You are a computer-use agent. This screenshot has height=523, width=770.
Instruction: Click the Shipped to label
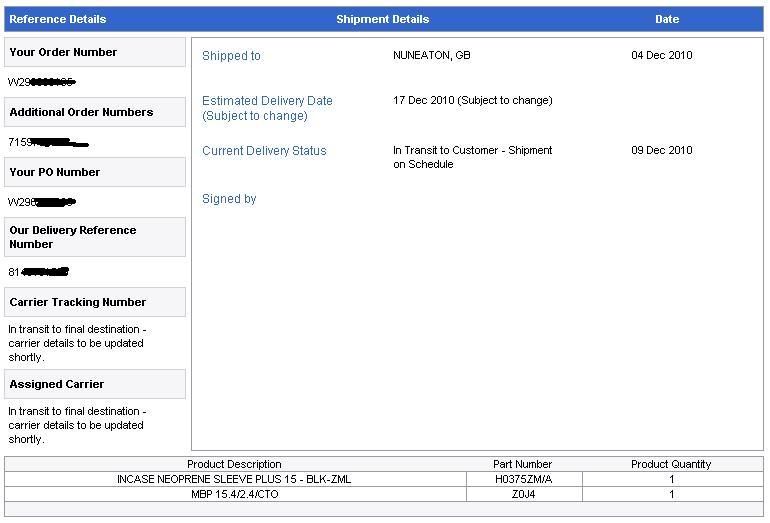click(231, 56)
